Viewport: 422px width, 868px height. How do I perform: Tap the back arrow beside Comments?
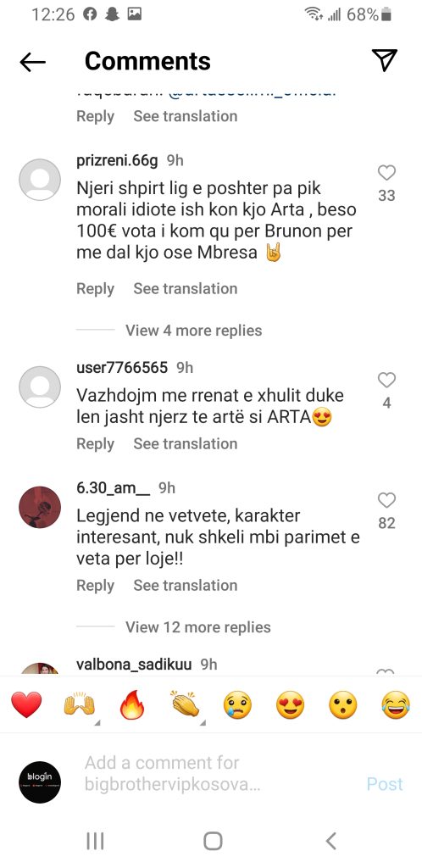[x=32, y=63]
